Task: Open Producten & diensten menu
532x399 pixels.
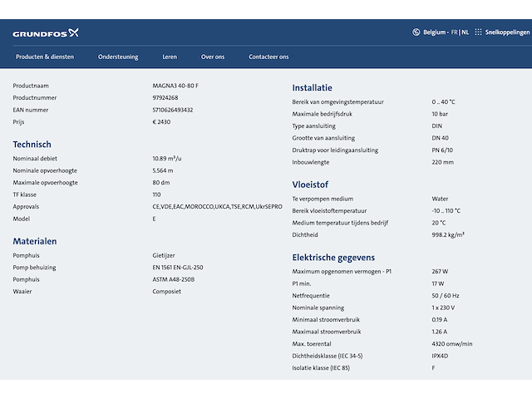Action: click(45, 57)
